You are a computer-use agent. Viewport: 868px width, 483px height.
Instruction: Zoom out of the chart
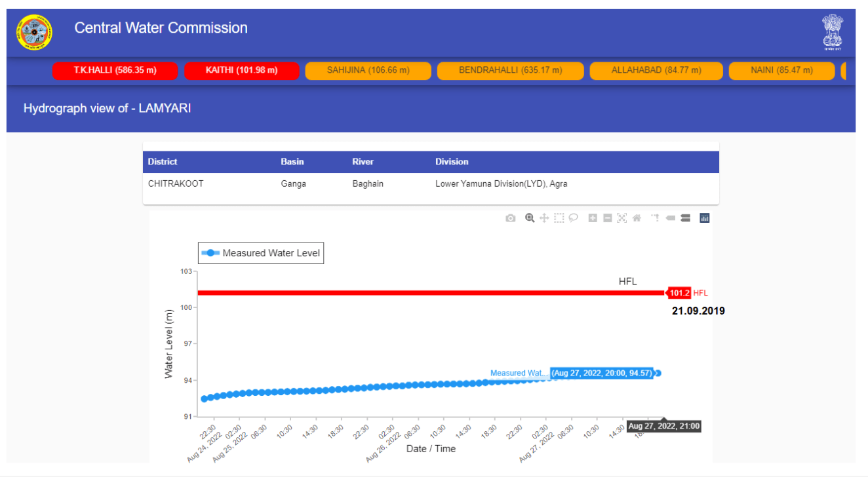coord(608,218)
